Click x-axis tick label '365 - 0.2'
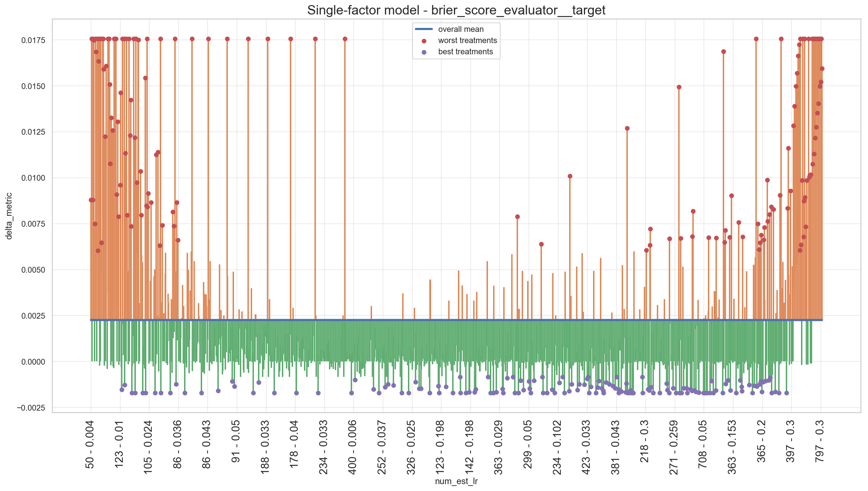 click(x=761, y=441)
